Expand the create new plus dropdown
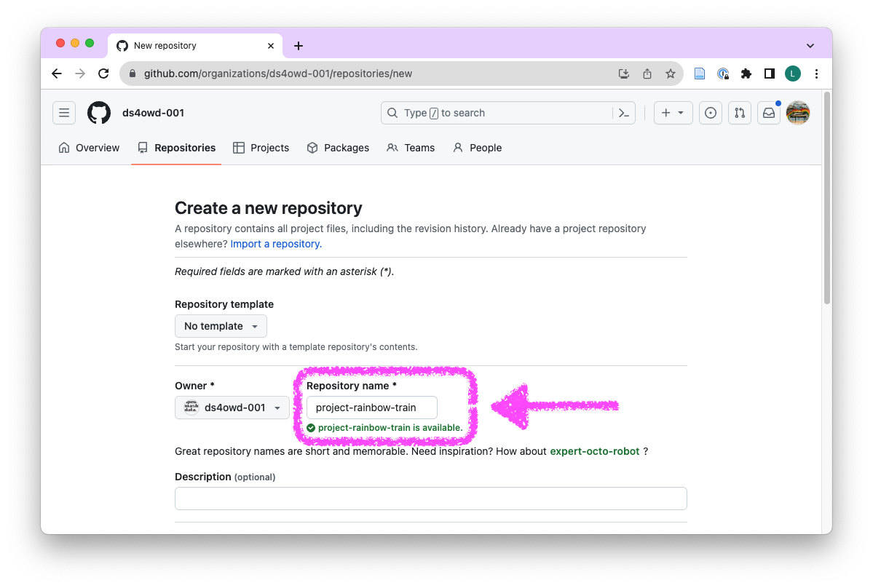The width and height of the screenshot is (873, 588). [673, 113]
